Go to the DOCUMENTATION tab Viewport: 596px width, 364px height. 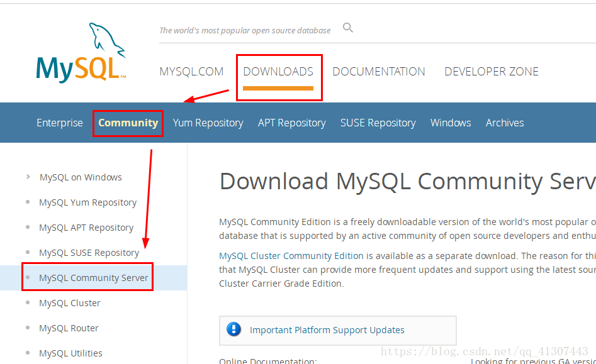(x=379, y=72)
